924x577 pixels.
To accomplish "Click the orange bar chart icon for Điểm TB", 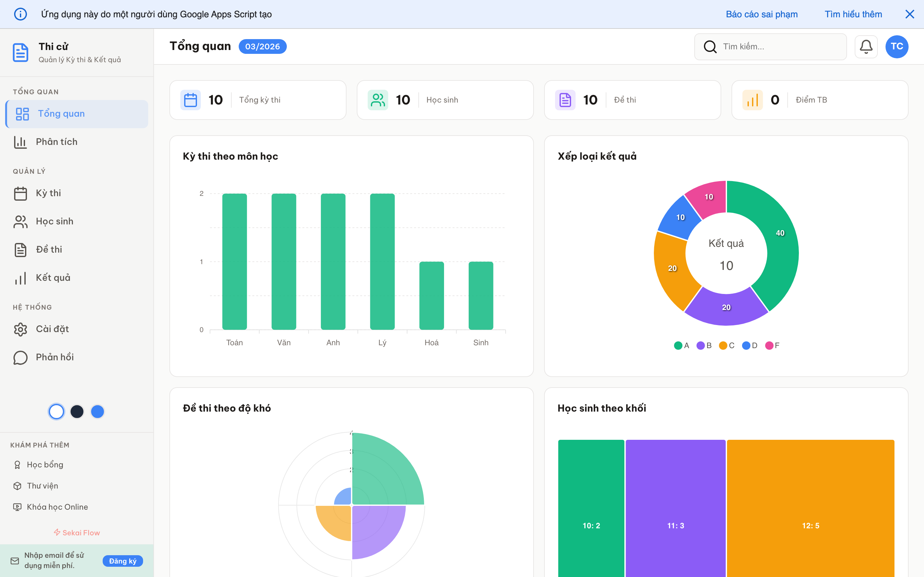I will pyautogui.click(x=752, y=100).
